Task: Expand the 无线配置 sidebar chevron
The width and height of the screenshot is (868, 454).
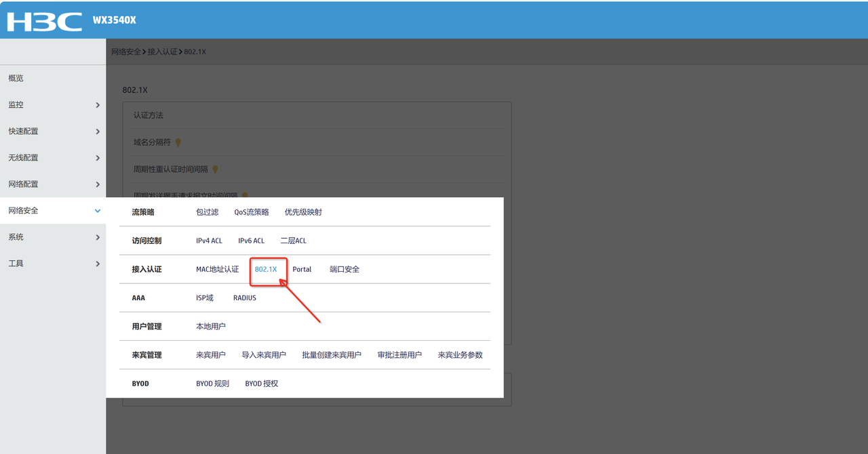Action: click(x=98, y=158)
